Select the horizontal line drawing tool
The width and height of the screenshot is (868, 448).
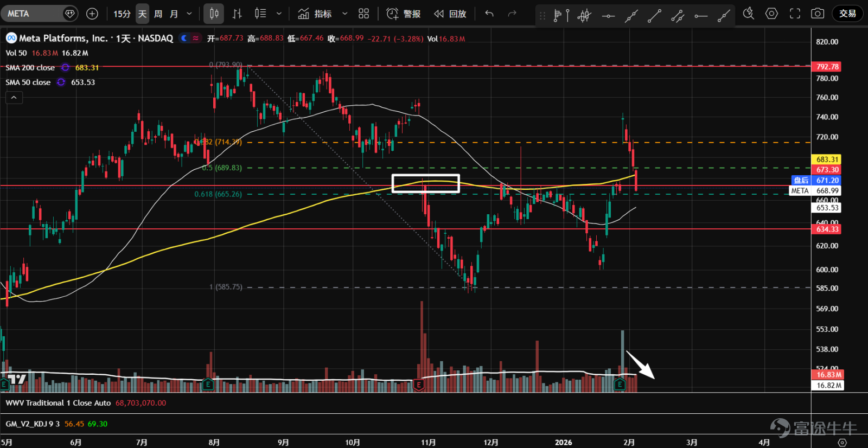click(608, 16)
